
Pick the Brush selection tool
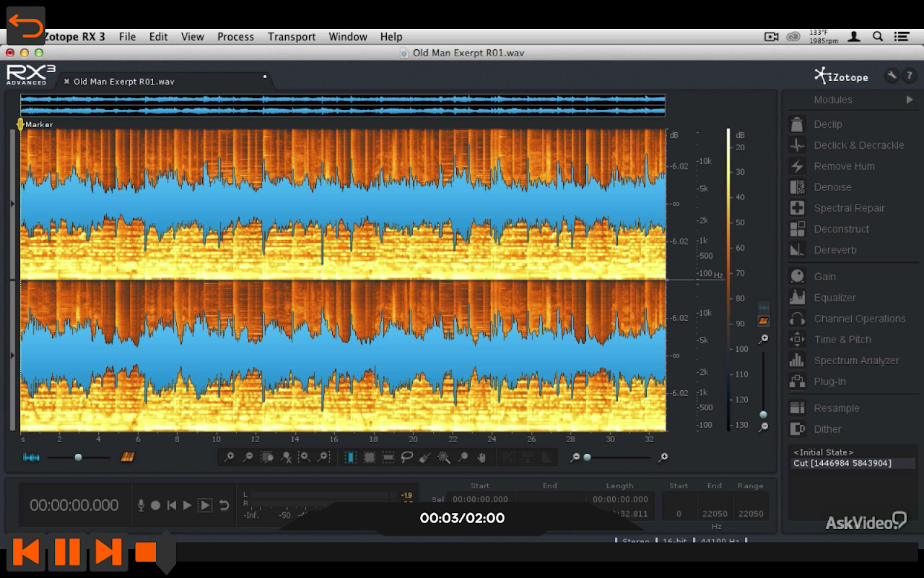425,457
